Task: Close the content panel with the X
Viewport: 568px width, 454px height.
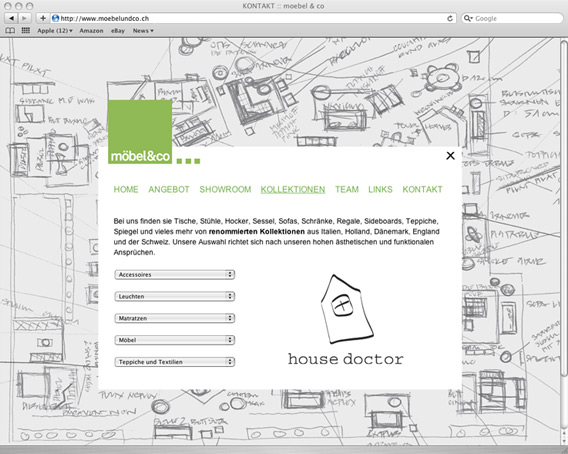Action: (x=450, y=155)
